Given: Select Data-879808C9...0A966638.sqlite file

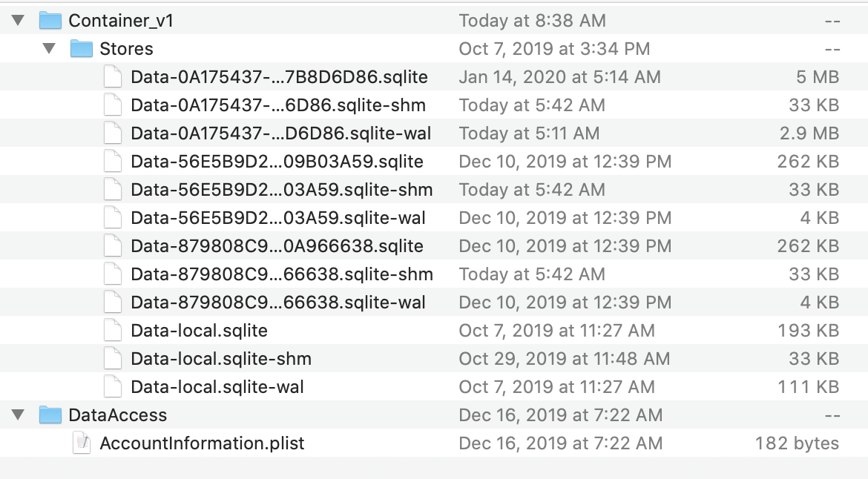Looking at the screenshot, I should tap(277, 246).
